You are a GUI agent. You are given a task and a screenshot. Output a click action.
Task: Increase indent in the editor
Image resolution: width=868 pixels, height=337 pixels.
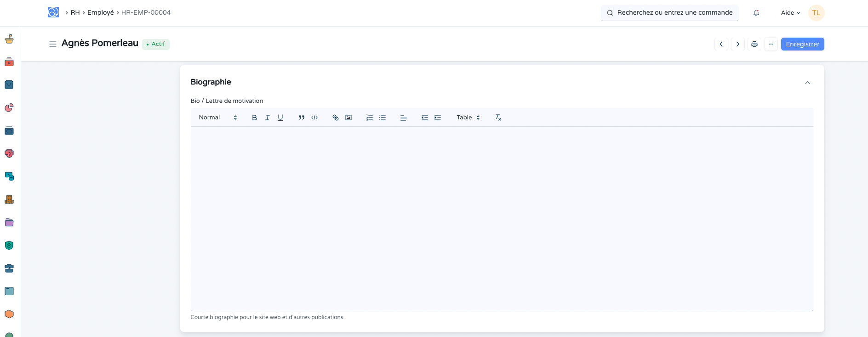[438, 118]
